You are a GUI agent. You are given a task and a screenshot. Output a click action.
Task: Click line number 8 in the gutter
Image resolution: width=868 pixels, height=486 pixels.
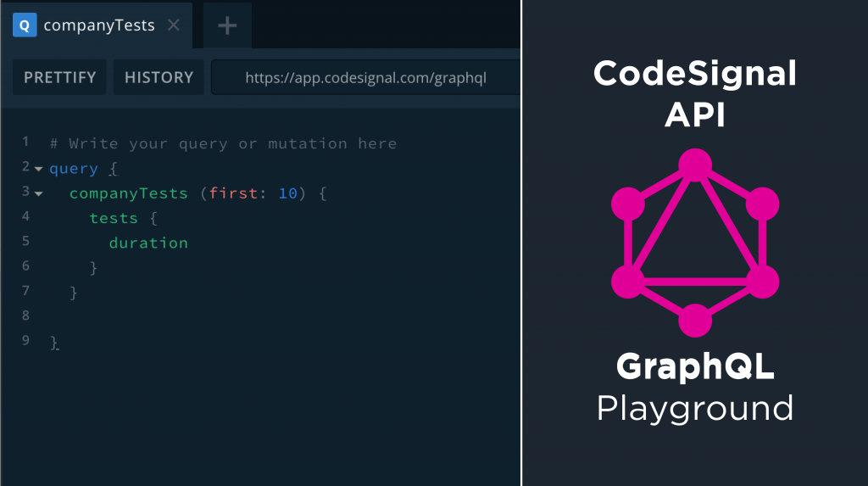25,316
